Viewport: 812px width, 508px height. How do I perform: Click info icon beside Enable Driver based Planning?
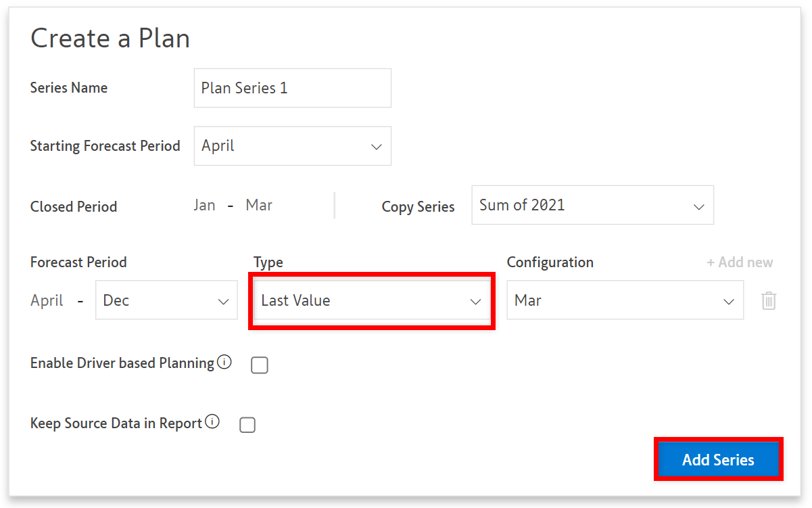(x=224, y=362)
